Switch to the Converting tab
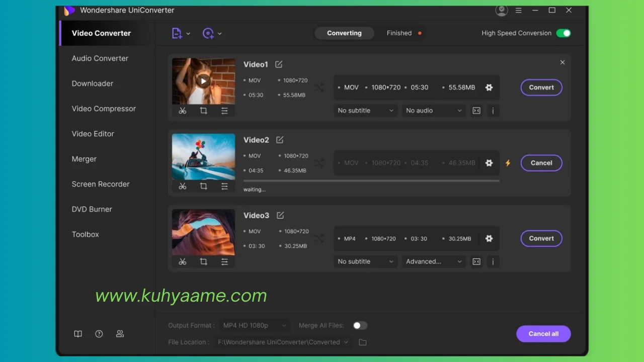The image size is (644, 362). (344, 33)
